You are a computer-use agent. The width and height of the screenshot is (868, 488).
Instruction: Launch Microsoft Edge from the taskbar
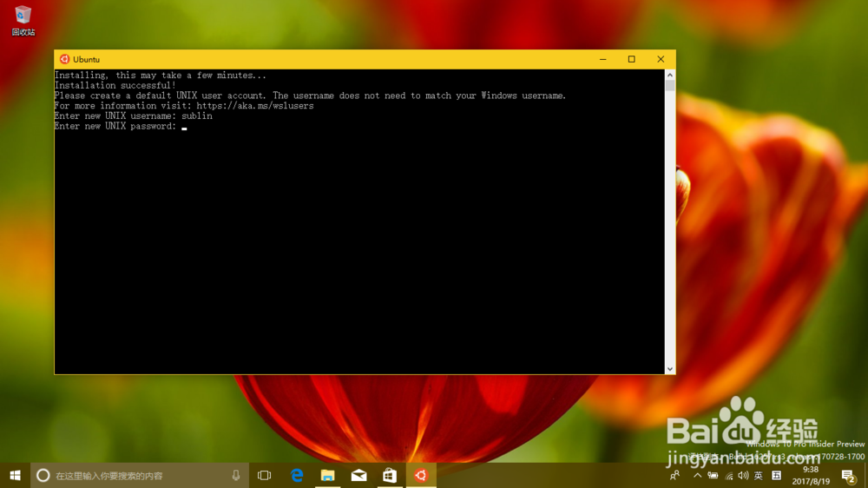point(297,475)
